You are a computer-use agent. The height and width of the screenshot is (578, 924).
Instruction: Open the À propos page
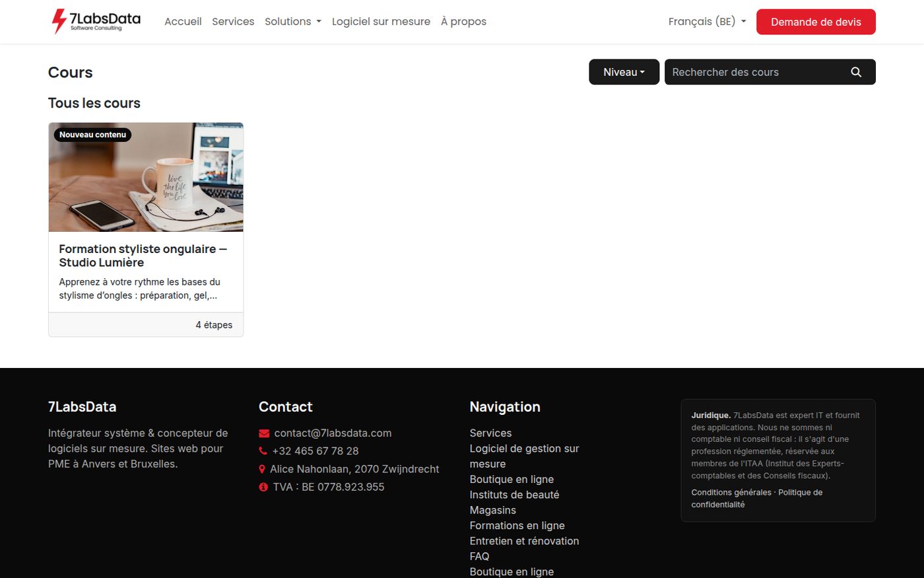(x=463, y=22)
